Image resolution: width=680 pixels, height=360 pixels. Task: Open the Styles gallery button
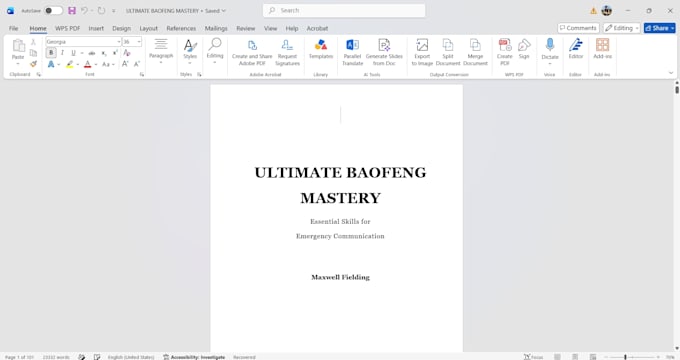[x=190, y=50]
